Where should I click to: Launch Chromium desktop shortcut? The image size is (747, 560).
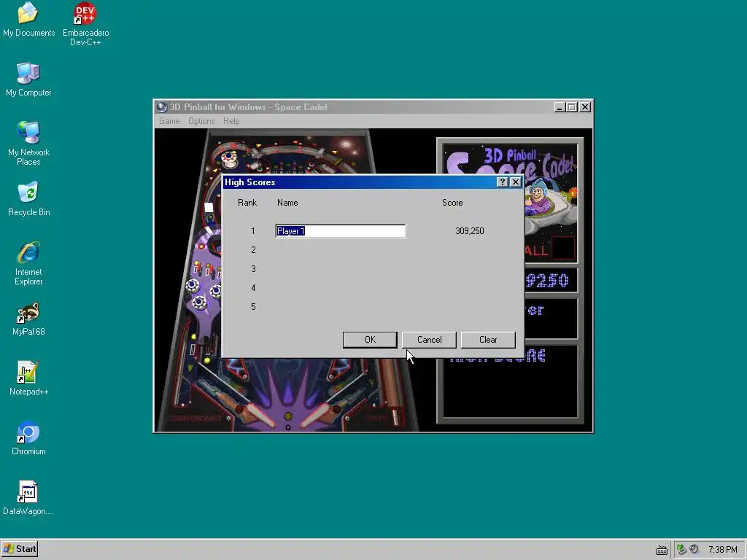click(28, 438)
